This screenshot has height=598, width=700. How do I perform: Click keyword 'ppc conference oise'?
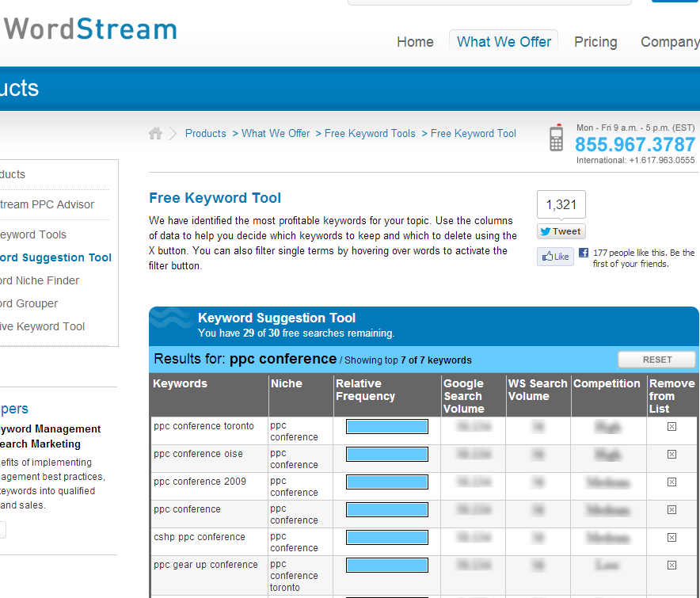[x=198, y=454]
